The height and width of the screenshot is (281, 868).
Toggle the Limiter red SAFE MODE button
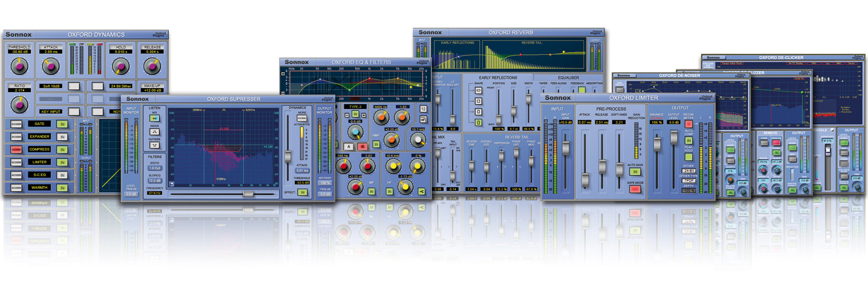pyautogui.click(x=635, y=189)
